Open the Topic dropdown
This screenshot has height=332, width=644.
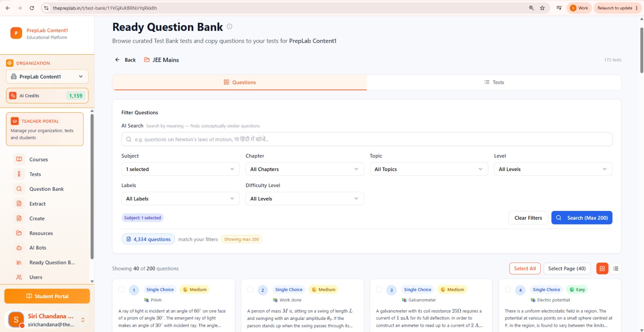pyautogui.click(x=429, y=169)
